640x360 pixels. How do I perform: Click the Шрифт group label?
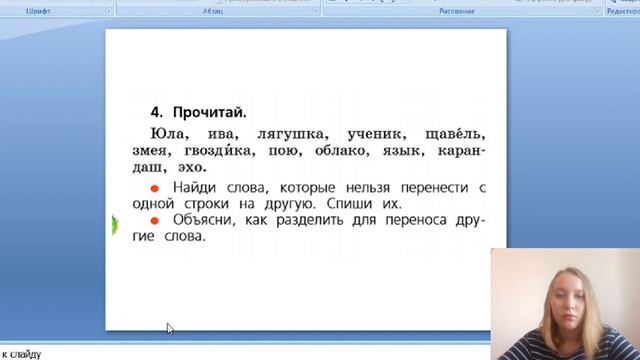38,11
